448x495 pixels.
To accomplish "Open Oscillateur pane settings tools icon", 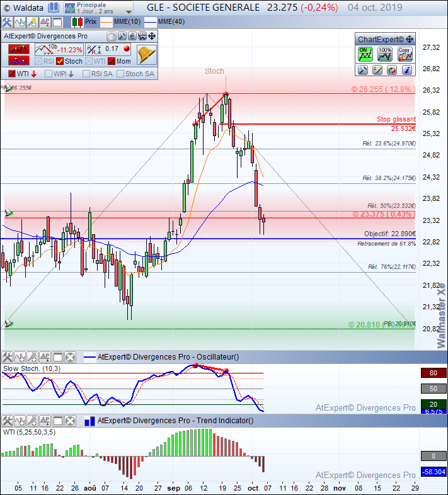I will (x=7, y=357).
